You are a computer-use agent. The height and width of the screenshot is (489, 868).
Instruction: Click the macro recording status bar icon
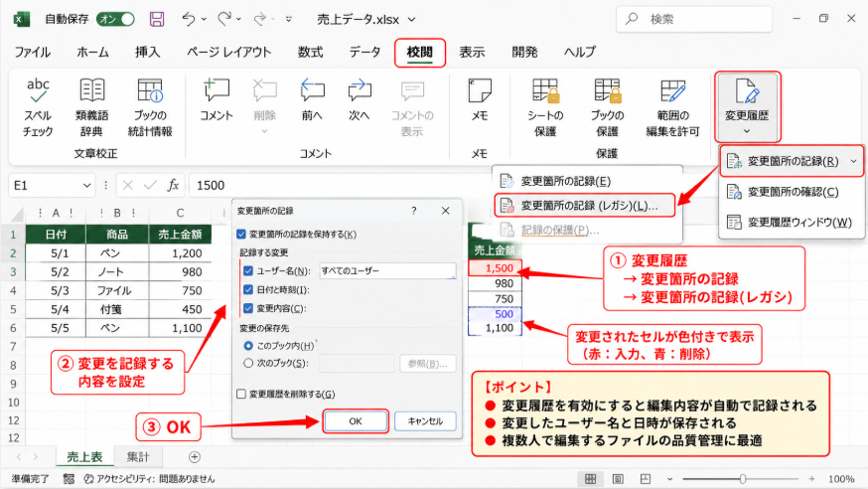pos(69,479)
